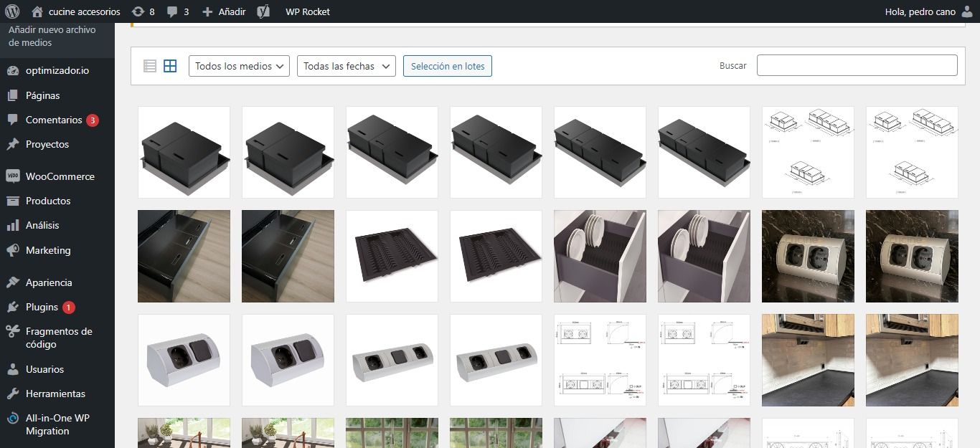Image resolution: width=980 pixels, height=448 pixels.
Task: Select the left silver double socket thumbnail
Action: click(x=184, y=360)
